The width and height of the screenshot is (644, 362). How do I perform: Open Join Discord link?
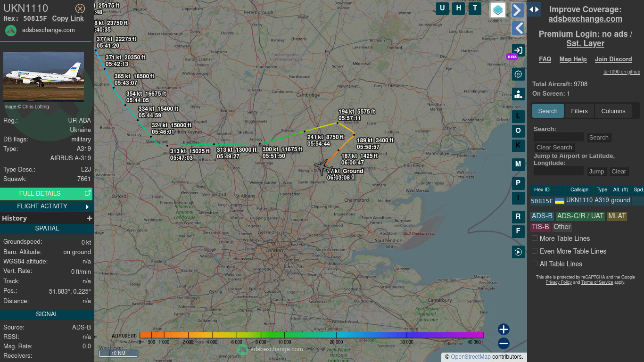pyautogui.click(x=613, y=59)
